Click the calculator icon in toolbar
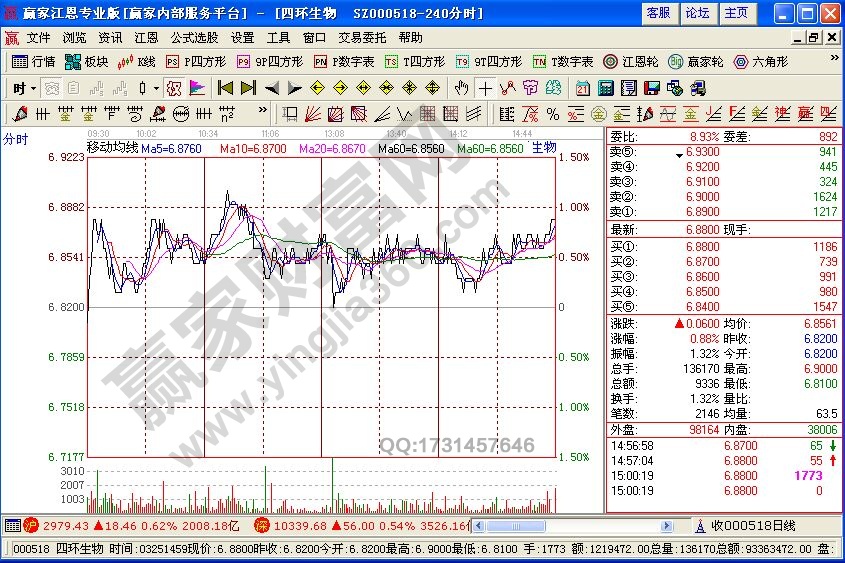 tap(603, 88)
